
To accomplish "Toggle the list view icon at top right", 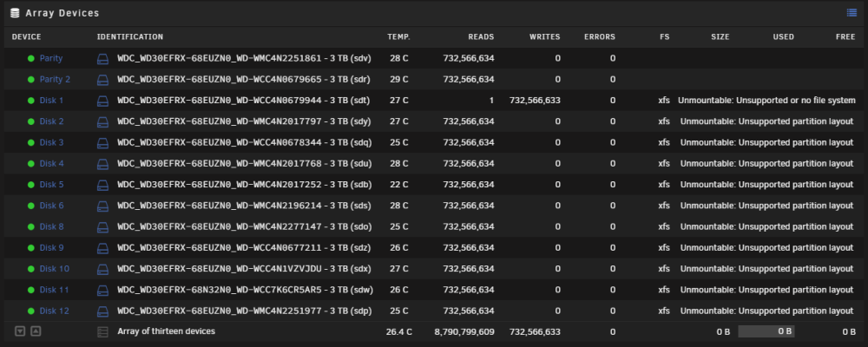I will point(852,13).
